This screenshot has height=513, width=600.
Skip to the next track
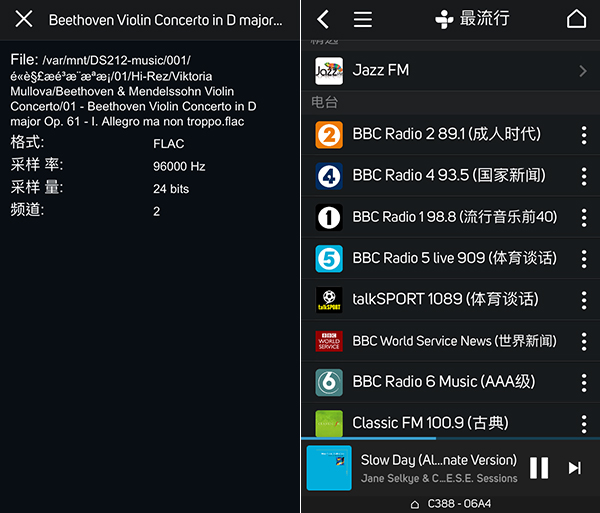pyautogui.click(x=574, y=468)
